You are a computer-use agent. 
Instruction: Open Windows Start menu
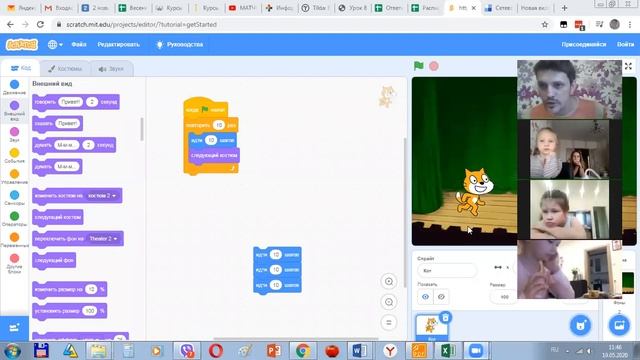[x=12, y=351]
